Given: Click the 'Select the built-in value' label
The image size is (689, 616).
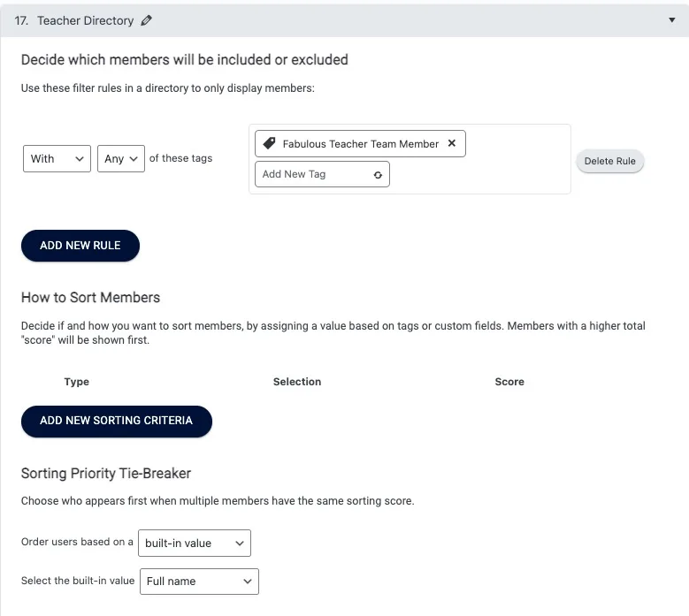Looking at the screenshot, I should (x=78, y=581).
